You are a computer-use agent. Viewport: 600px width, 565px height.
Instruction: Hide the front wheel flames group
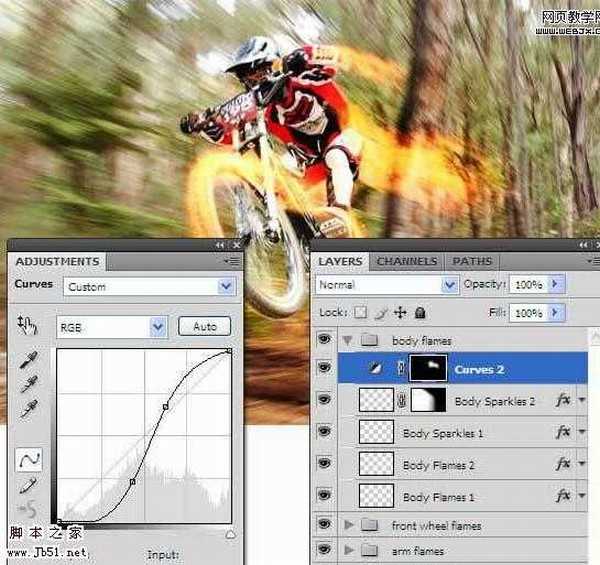[x=324, y=524]
